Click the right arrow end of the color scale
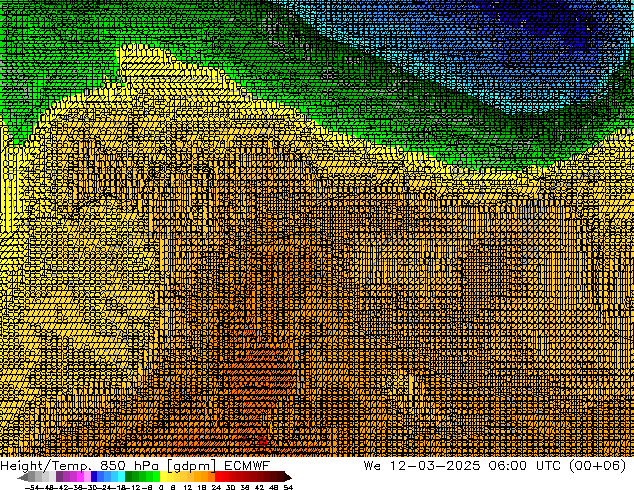 288,477
